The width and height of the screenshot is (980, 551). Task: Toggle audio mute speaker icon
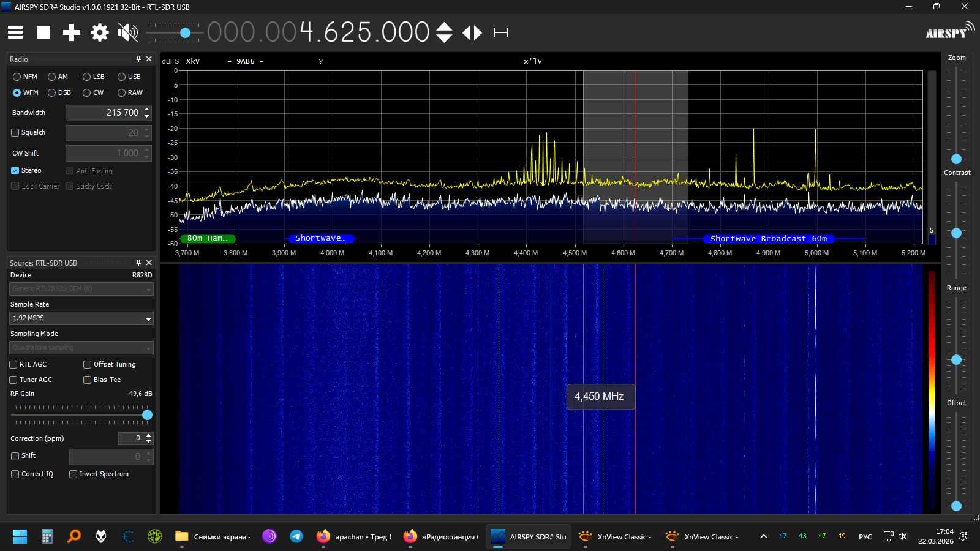click(x=127, y=32)
